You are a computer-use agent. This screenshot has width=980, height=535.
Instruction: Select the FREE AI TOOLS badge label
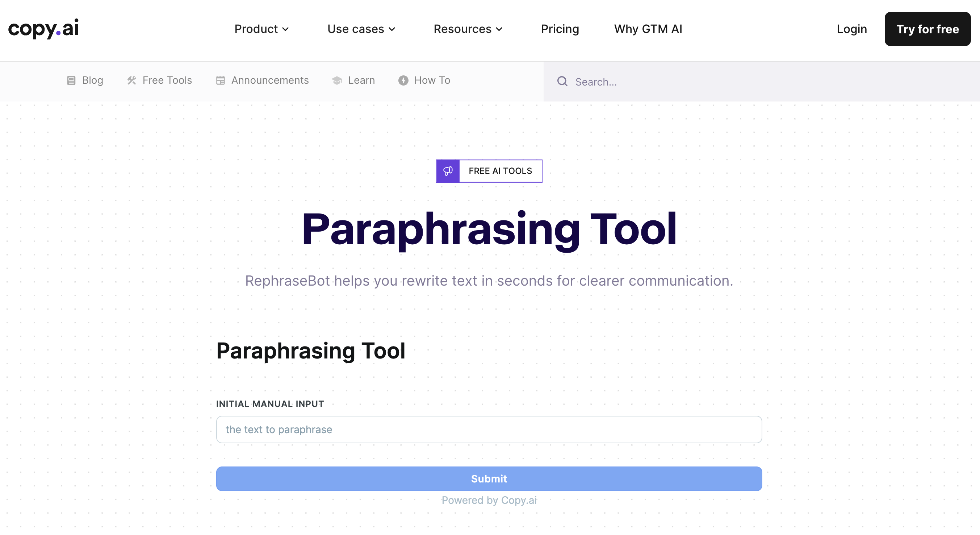click(500, 171)
